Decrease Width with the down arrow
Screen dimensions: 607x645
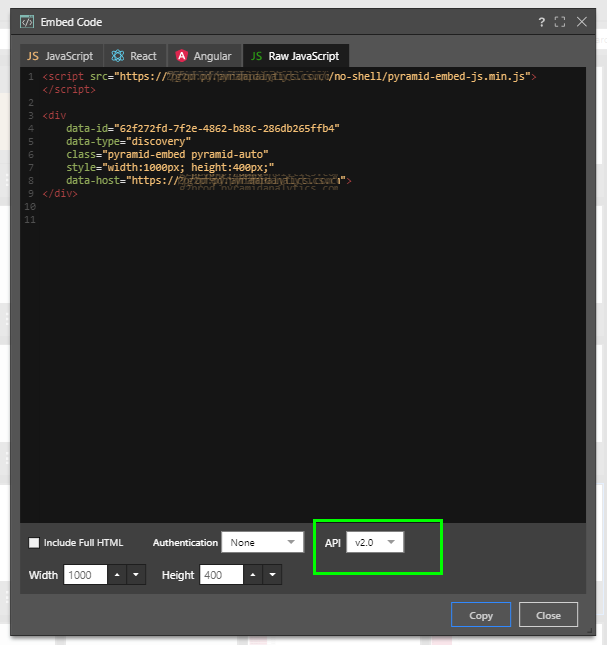tap(136, 575)
